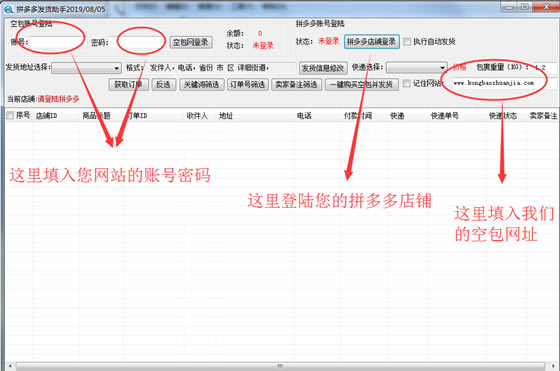The image size is (560, 371).
Task: Click the 卖家备注筛选 button
Action: click(296, 85)
